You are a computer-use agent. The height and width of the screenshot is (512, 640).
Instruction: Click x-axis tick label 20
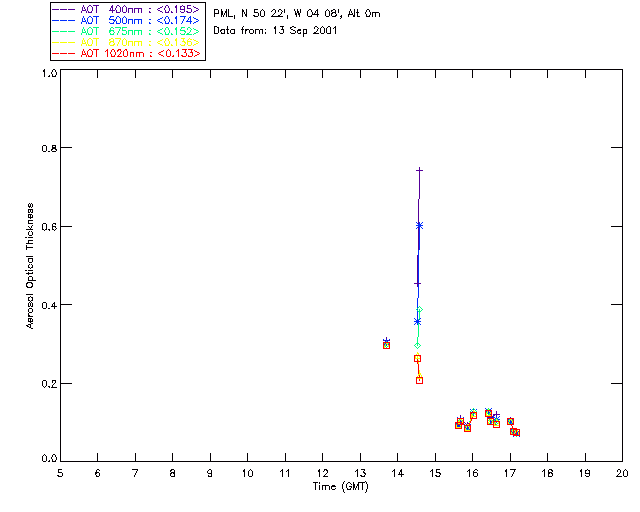(x=622, y=473)
